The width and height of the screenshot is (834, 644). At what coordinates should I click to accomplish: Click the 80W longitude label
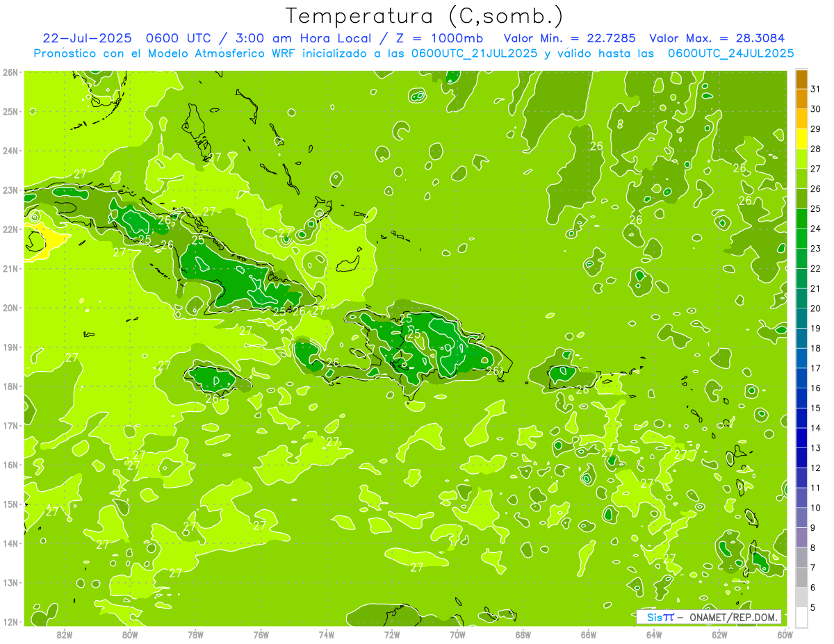click(x=130, y=634)
